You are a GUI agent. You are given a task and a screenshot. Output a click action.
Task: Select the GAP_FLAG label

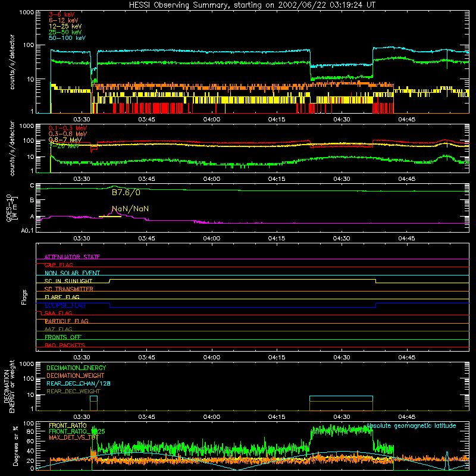click(58, 265)
